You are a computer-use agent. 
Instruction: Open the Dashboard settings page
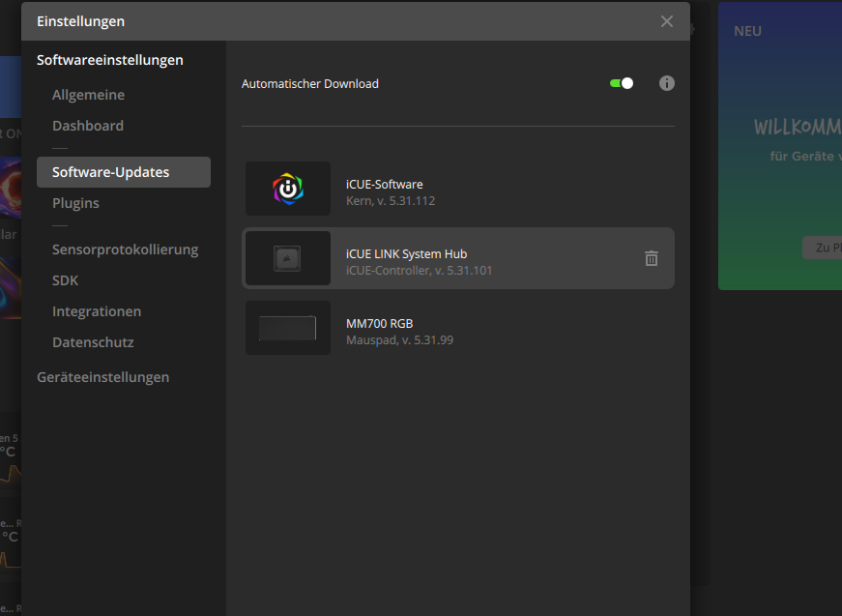tap(88, 126)
